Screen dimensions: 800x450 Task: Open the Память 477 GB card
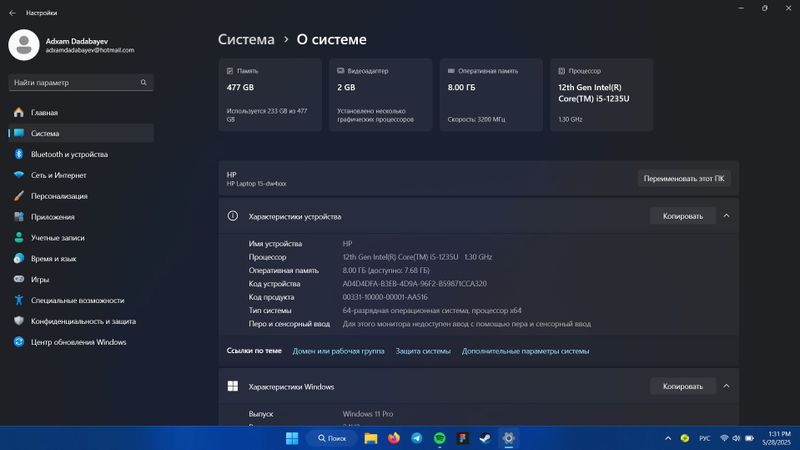(x=270, y=95)
